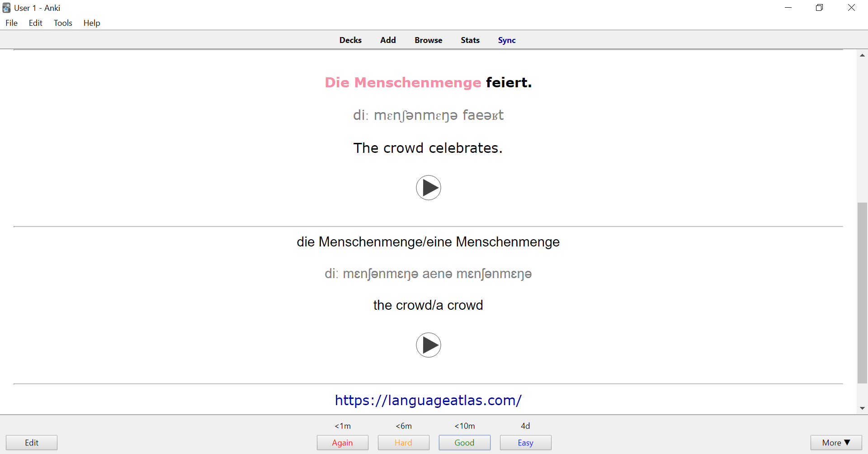View collection Stats
This screenshot has width=868, height=454.
[x=470, y=40]
